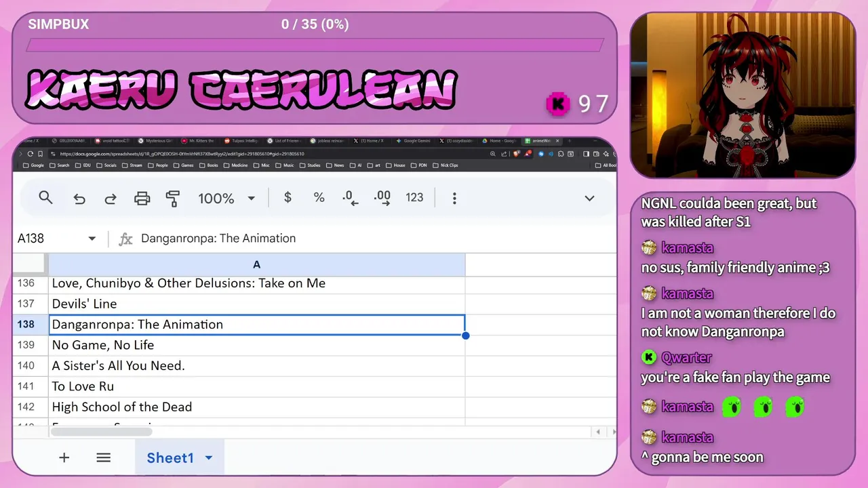The height and width of the screenshot is (488, 868).
Task: Click the blue fill handle of cell A138
Action: [465, 335]
